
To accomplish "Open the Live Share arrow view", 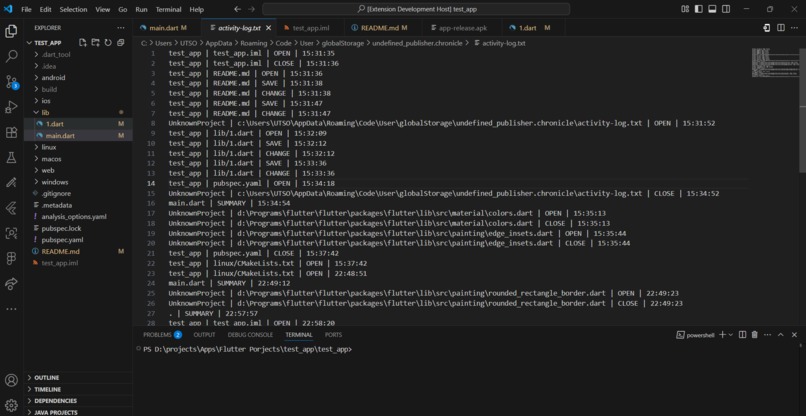I will point(11,283).
